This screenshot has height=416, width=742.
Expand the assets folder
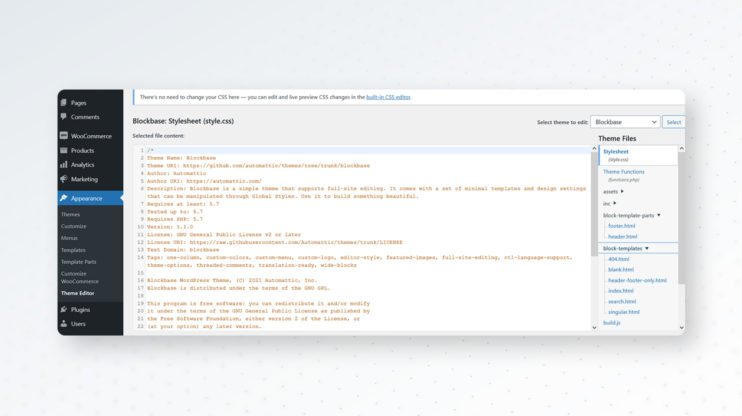click(613, 192)
